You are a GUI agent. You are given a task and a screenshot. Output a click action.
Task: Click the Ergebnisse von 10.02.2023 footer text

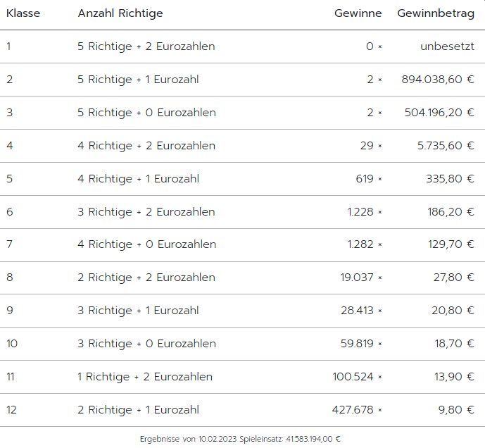[189, 439]
